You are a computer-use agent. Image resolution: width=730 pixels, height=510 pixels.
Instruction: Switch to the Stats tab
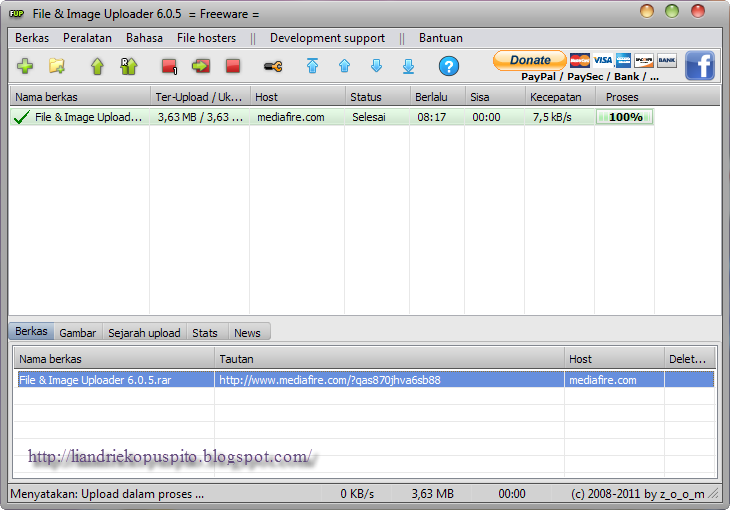pos(205,333)
